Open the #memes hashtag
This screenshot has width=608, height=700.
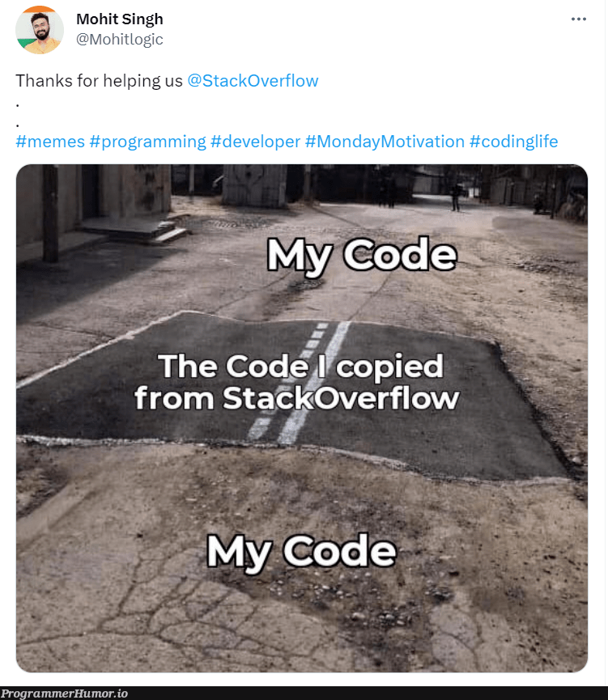point(49,141)
